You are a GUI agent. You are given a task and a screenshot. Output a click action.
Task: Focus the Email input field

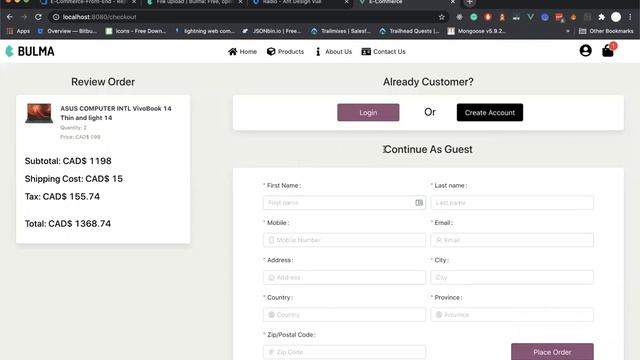click(x=512, y=240)
